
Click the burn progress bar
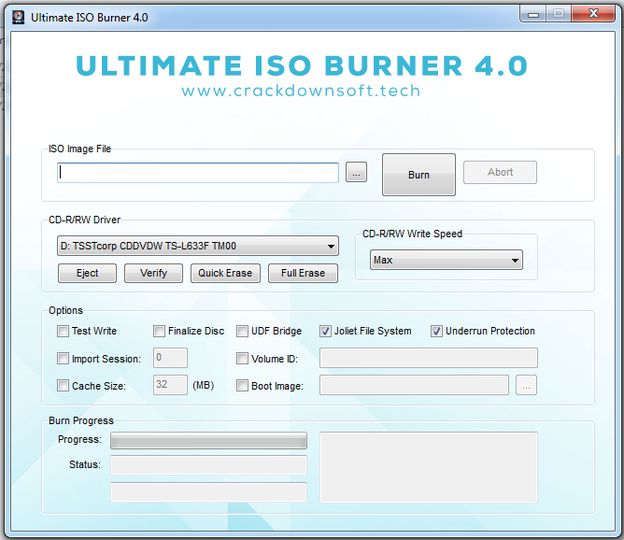(x=209, y=441)
